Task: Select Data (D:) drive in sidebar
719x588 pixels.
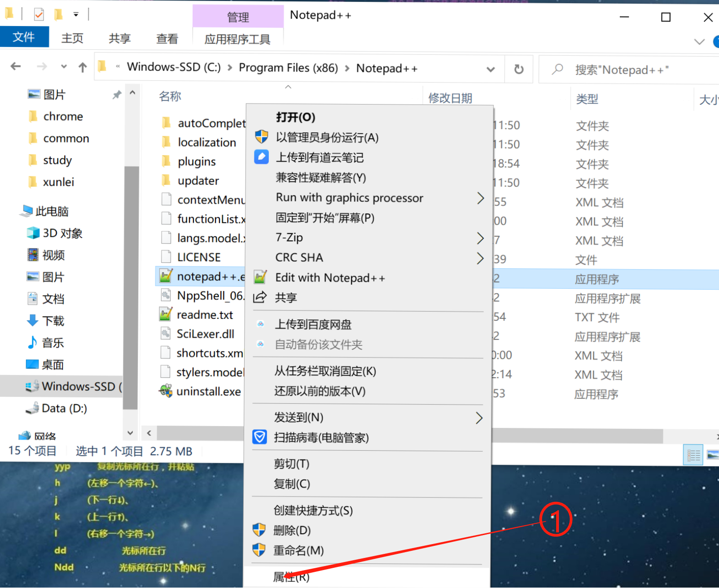Action: (x=57, y=408)
